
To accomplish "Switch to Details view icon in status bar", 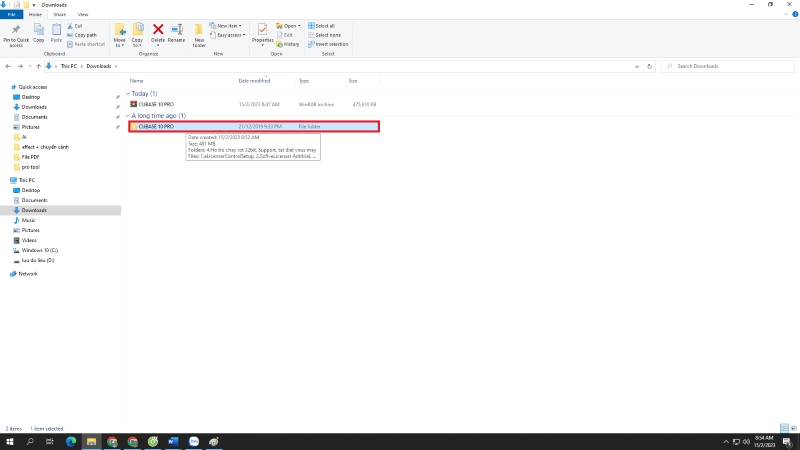I will tap(784, 428).
